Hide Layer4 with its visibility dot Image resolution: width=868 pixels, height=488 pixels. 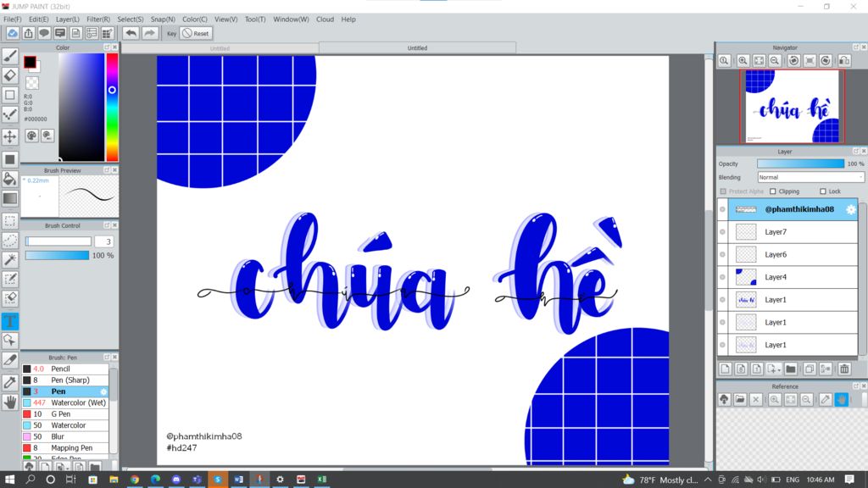[x=722, y=277]
